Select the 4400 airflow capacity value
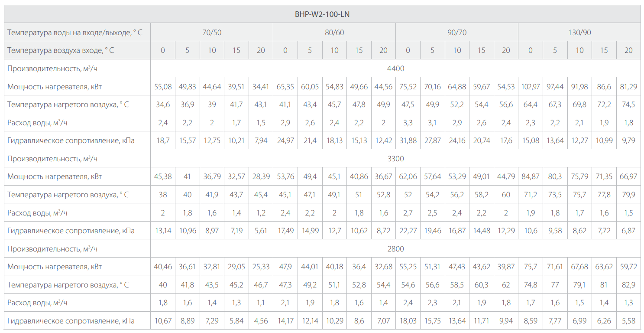This screenshot has height=333, width=644. (x=395, y=69)
